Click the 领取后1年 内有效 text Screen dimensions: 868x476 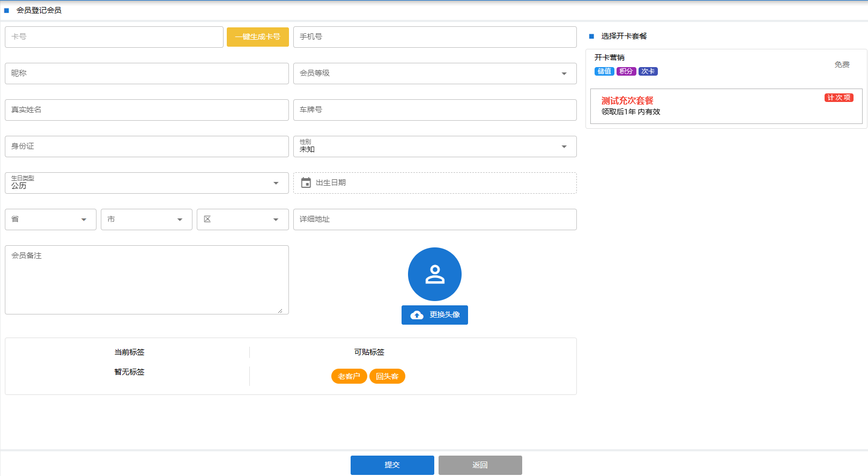(x=630, y=112)
